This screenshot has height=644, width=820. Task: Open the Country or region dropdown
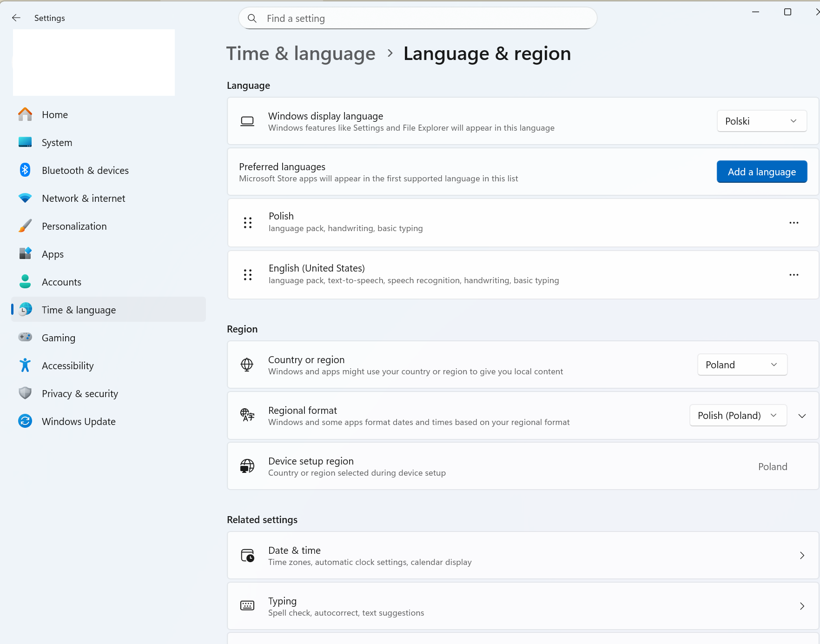coord(742,365)
